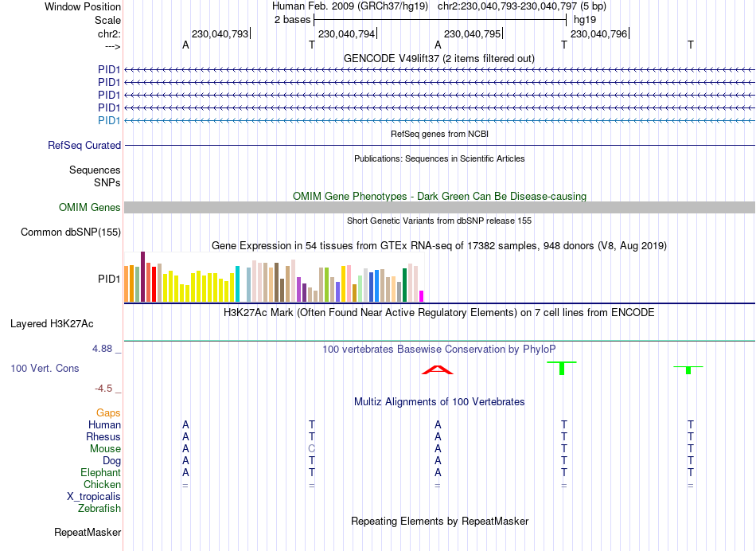The width and height of the screenshot is (756, 551).
Task: Click the Scale label
Action: (x=107, y=20)
